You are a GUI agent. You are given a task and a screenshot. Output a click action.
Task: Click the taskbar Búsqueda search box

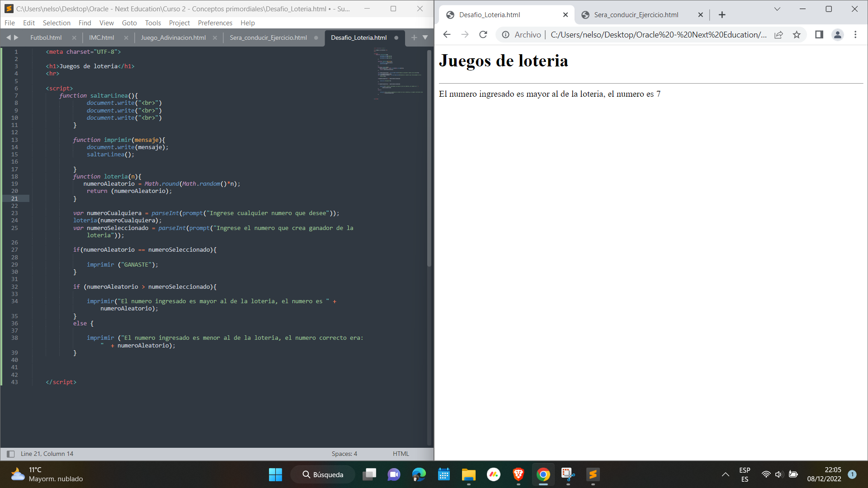click(x=323, y=474)
